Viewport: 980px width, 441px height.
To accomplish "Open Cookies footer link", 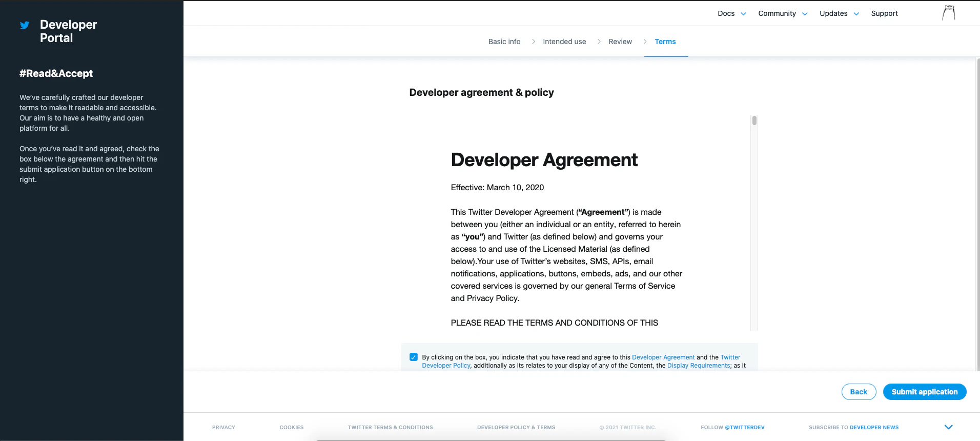I will [292, 427].
